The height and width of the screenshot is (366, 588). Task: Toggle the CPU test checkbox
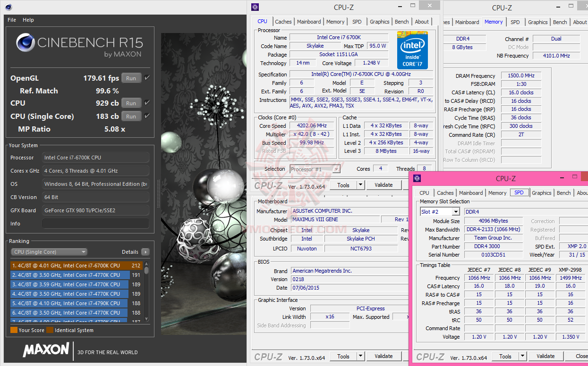click(147, 103)
